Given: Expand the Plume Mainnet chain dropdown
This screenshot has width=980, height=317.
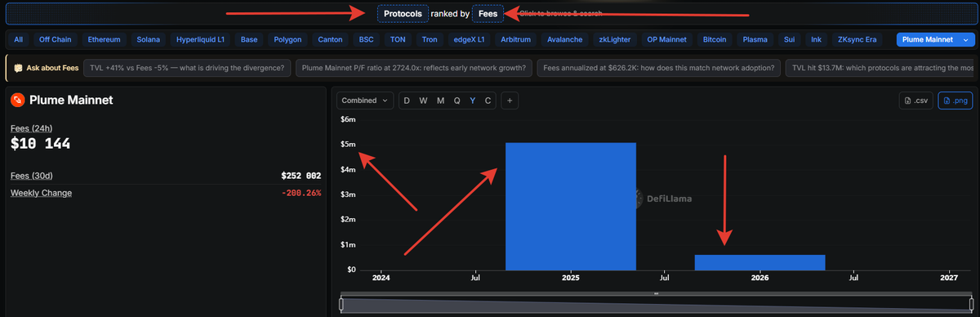Looking at the screenshot, I should coord(935,39).
